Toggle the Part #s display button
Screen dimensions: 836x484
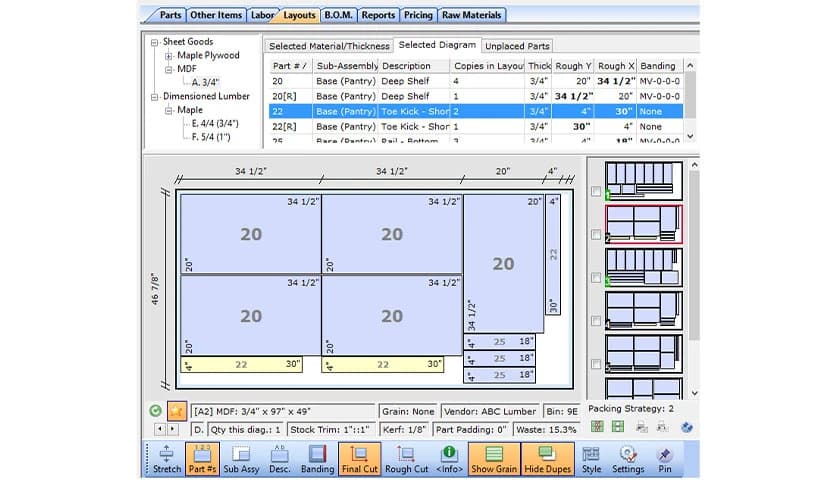click(x=203, y=459)
